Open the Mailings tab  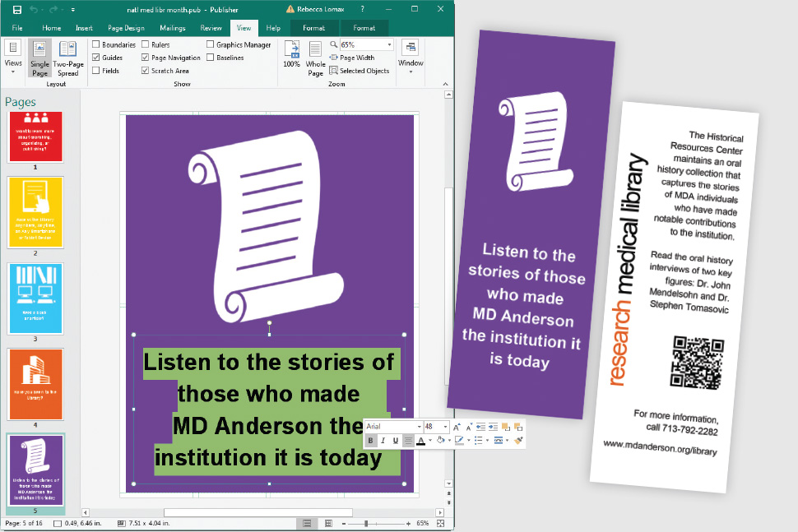point(173,27)
